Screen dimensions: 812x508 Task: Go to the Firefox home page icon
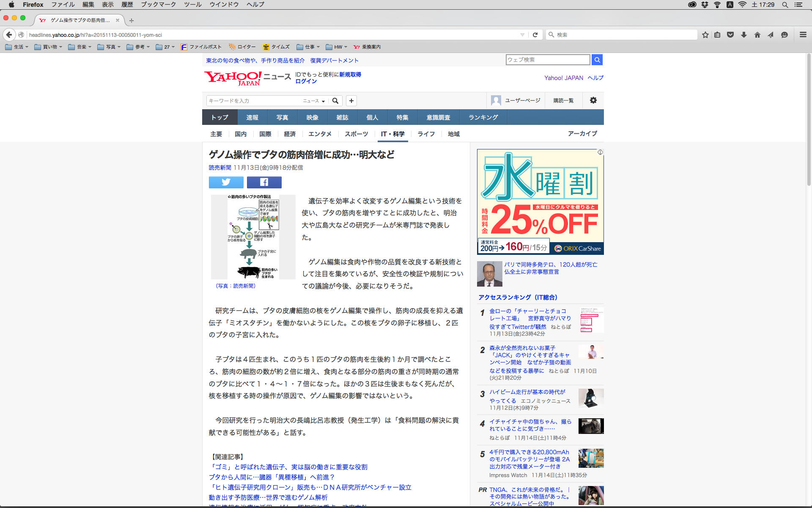click(757, 35)
